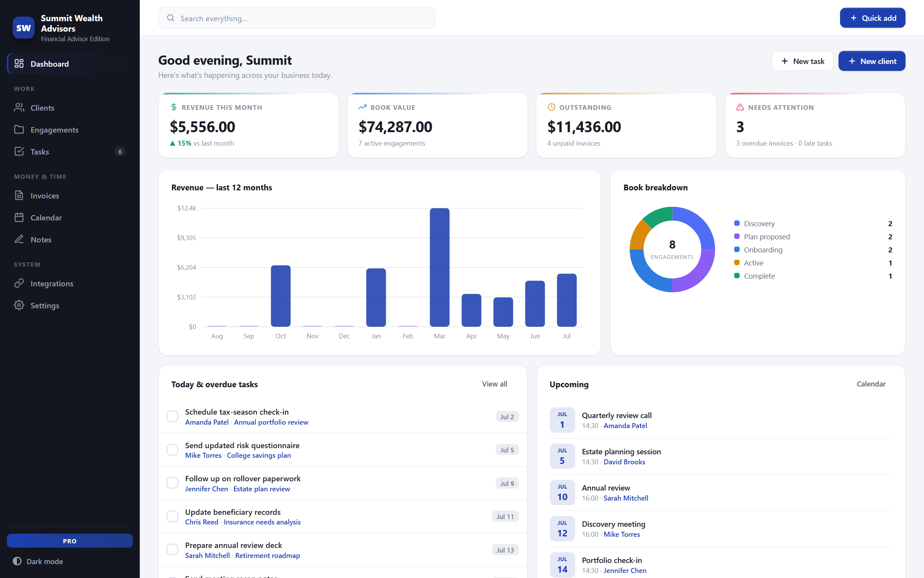Click the Plan proposed purple swatch
This screenshot has width=924, height=578.
(x=737, y=236)
